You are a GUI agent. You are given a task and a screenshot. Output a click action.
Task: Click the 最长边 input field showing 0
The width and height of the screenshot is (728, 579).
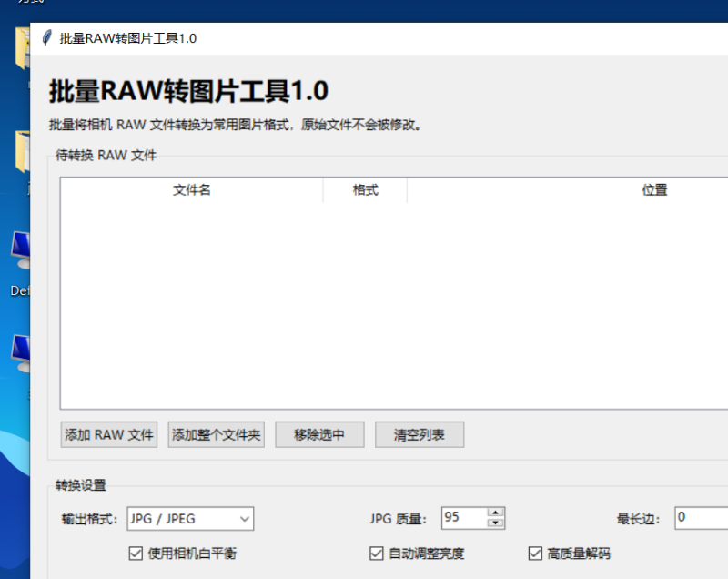(701, 518)
